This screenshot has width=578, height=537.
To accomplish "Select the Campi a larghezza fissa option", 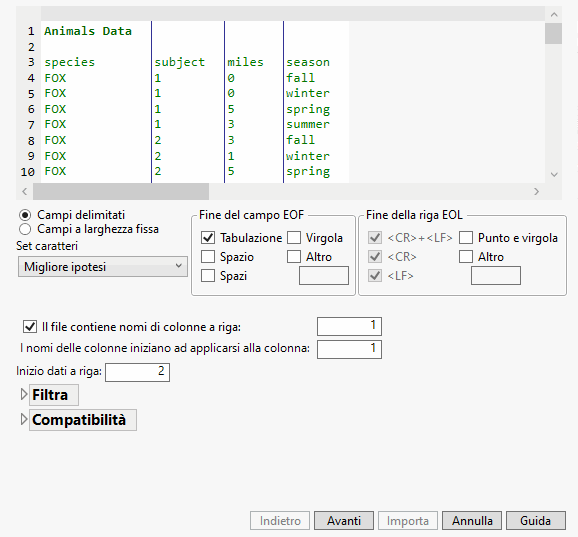I will (x=25, y=229).
